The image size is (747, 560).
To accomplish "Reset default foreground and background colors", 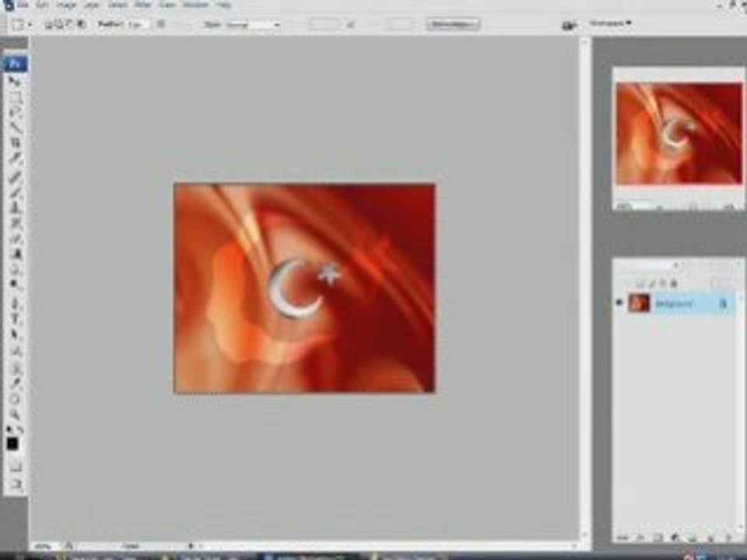I will (x=9, y=429).
